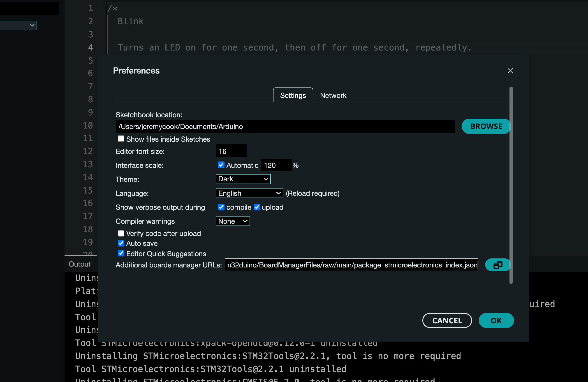Screen dimensions: 588x382
Task: Turn off Auto save
Action: (121, 243)
